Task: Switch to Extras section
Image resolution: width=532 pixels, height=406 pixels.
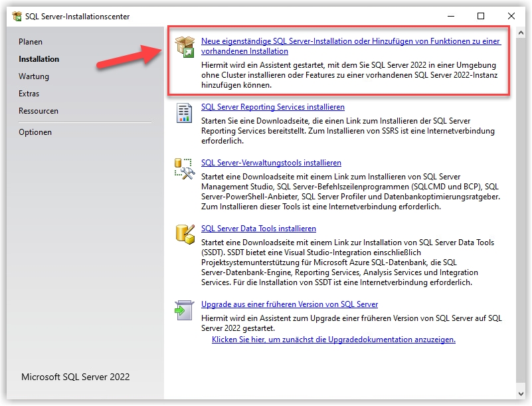Action: point(29,94)
